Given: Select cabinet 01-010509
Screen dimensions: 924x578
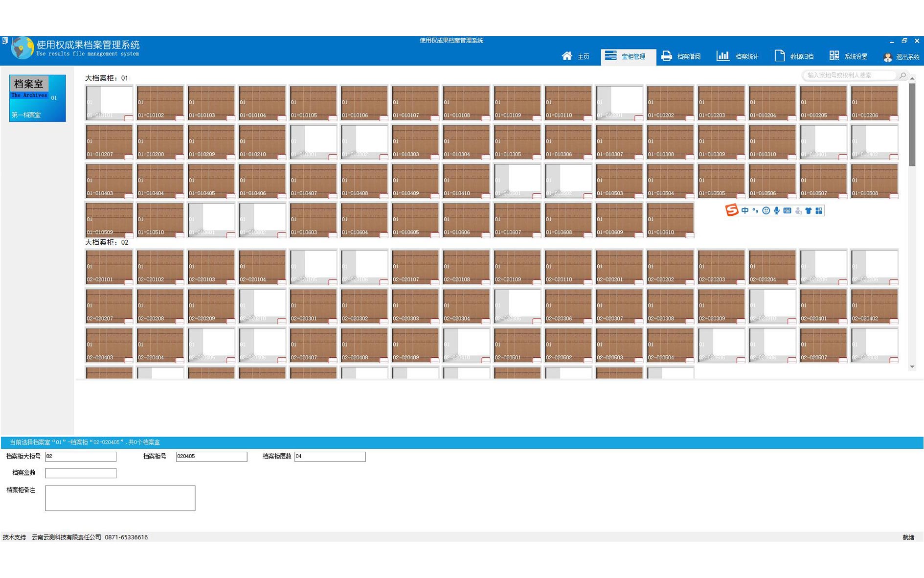Looking at the screenshot, I should [109, 220].
